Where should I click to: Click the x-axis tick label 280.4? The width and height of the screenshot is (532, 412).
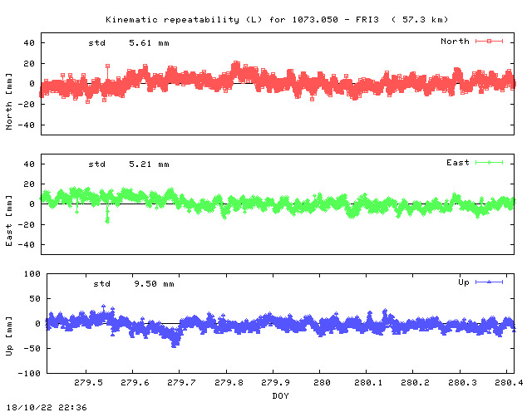click(x=509, y=382)
